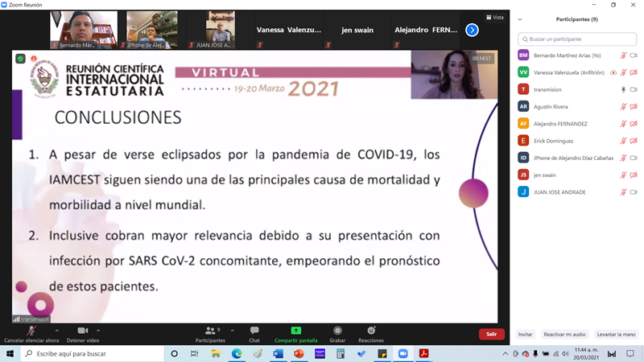Select Alejandro FERN... participant tile
Viewport: 644px width, 362px height.
click(426, 30)
